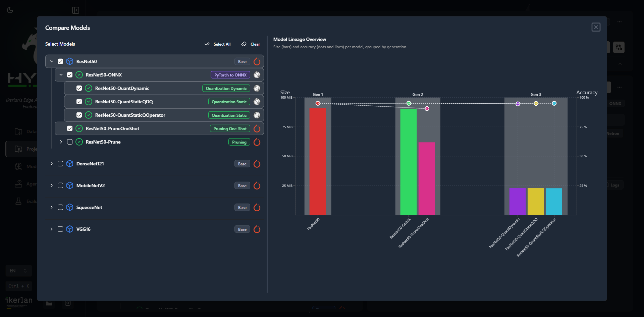Open the EN language dropdown in background sidebar
This screenshot has height=317, width=644.
point(18,271)
